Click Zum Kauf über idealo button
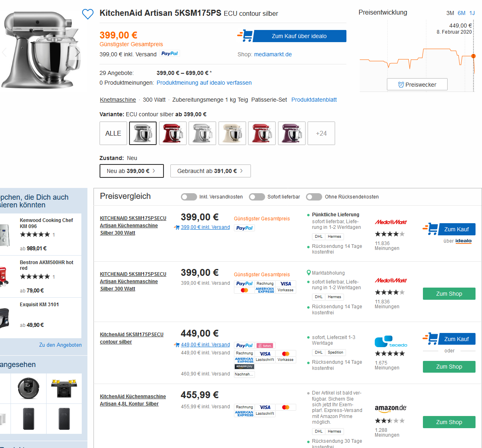The image size is (482, 448). tap(299, 36)
